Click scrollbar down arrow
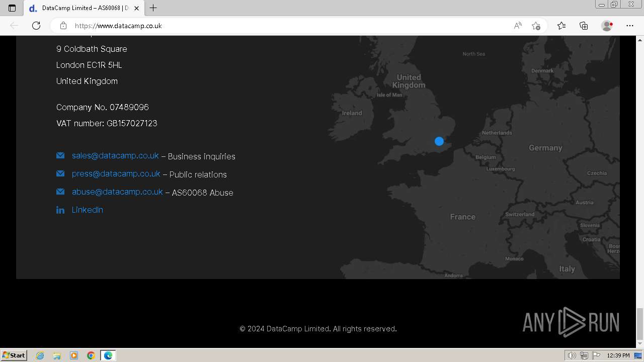 point(640,344)
